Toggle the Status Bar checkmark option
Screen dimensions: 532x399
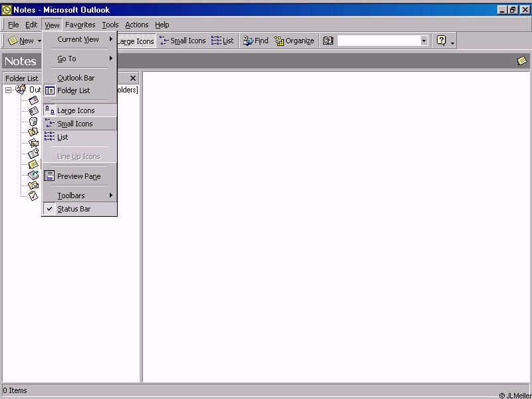[x=73, y=209]
